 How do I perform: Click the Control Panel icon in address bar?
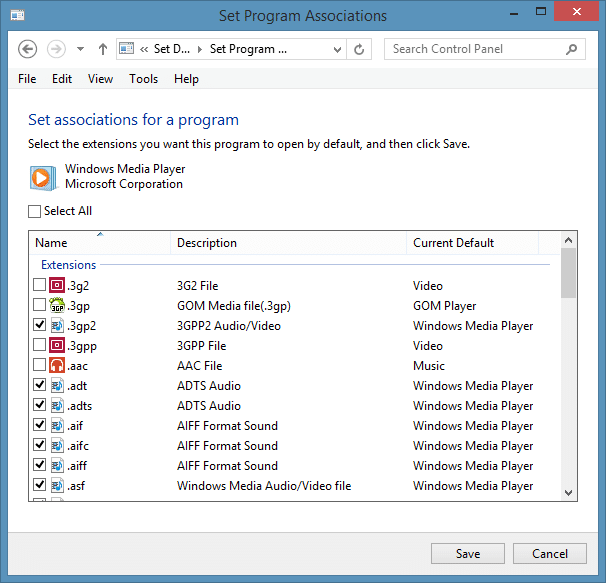pyautogui.click(x=126, y=49)
